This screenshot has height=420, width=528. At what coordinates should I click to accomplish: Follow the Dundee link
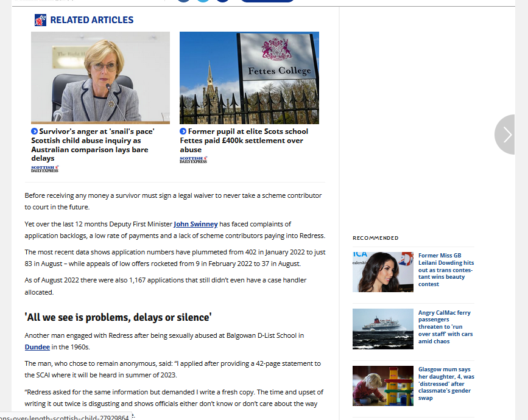tap(37, 347)
